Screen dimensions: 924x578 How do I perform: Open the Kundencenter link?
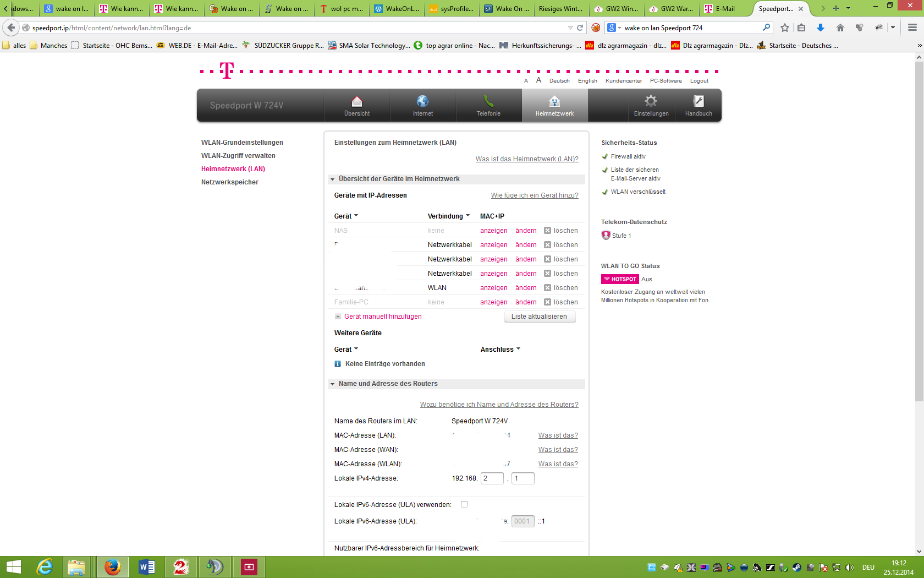(x=624, y=81)
